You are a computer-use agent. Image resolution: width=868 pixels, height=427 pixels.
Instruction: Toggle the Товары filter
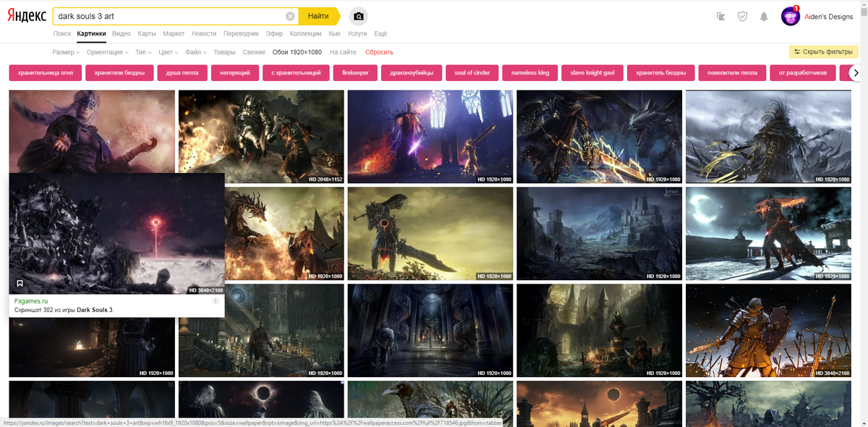coord(224,52)
